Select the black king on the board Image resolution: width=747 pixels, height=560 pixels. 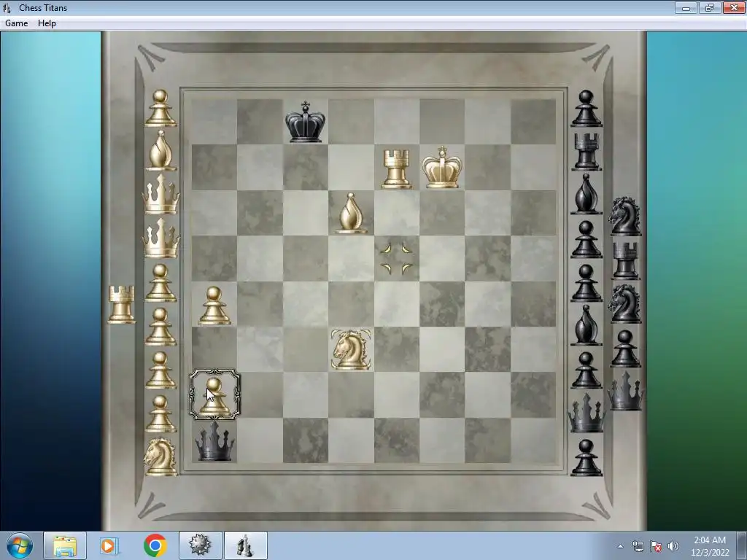coord(306,122)
